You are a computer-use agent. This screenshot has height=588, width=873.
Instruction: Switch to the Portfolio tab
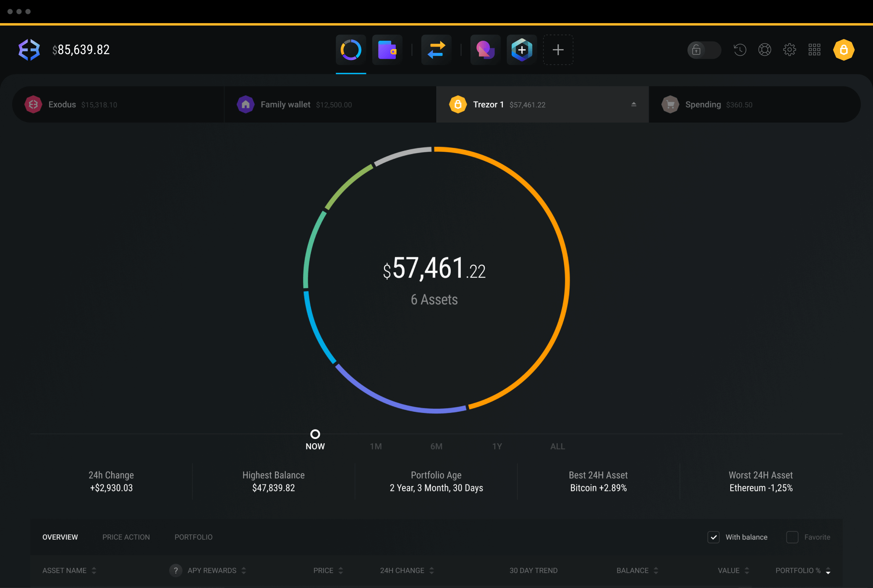[193, 537]
